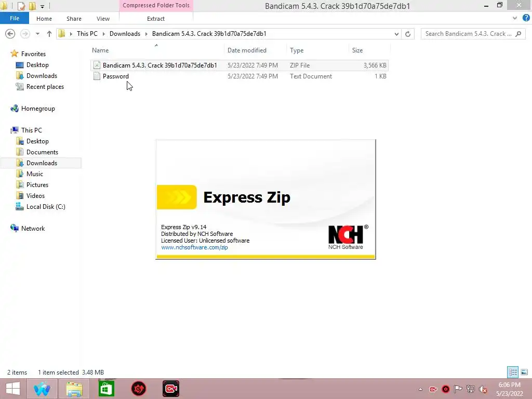Open the recent locations dropdown arrow
Screen dimensions: 532x399
pyautogui.click(x=37, y=34)
